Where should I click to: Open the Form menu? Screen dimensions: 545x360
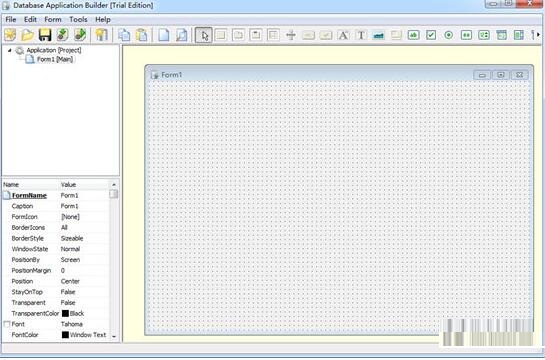(53, 20)
